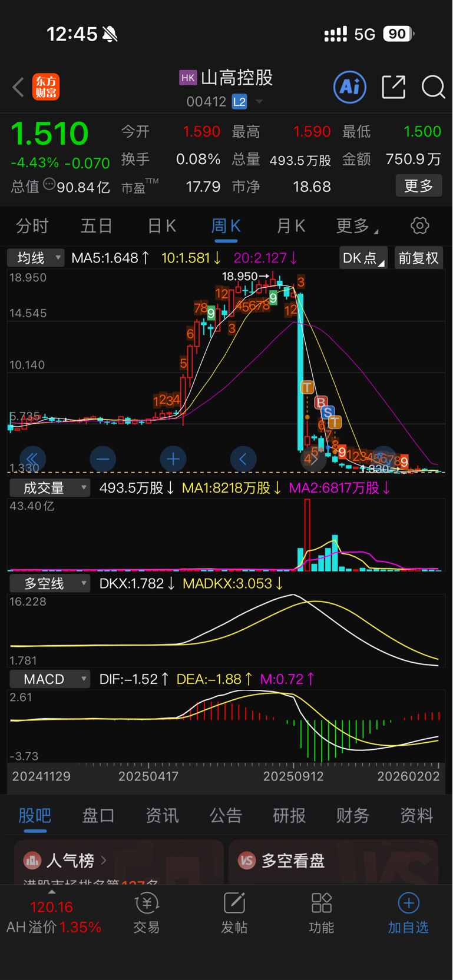Viewport: 453px width, 980px height.
Task: Tap the 山高控股 stock title
Action: [237, 78]
